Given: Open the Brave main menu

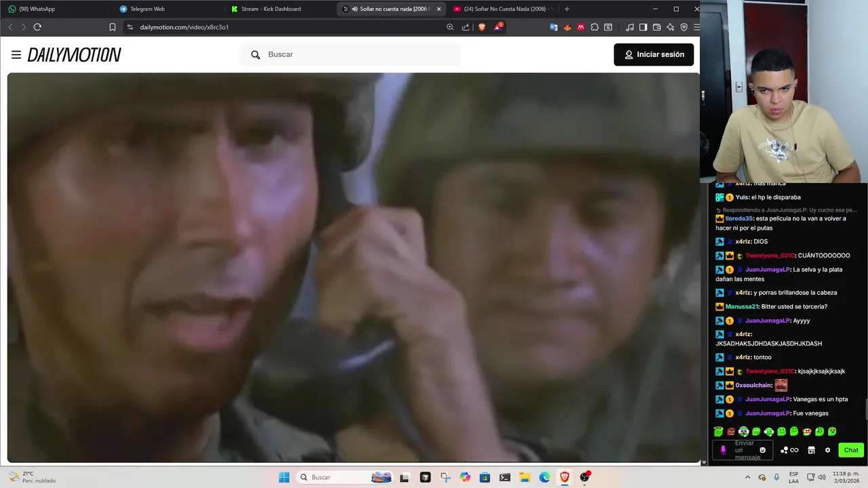Looking at the screenshot, I should point(696,27).
